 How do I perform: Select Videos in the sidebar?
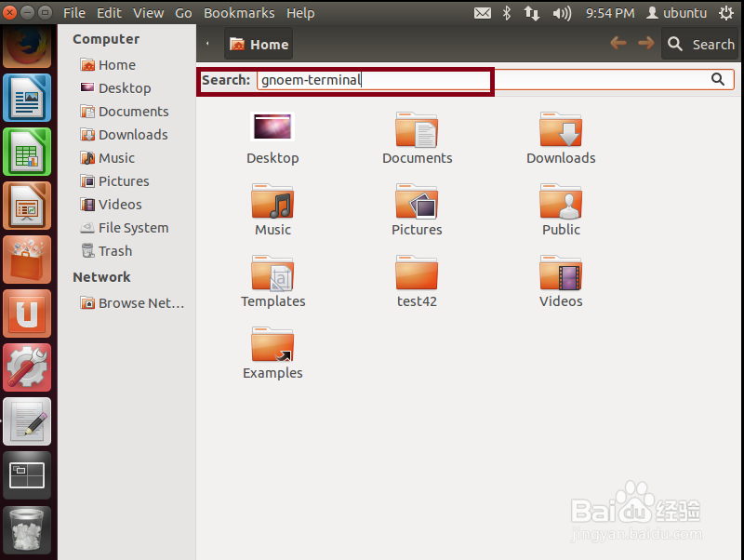[x=111, y=205]
